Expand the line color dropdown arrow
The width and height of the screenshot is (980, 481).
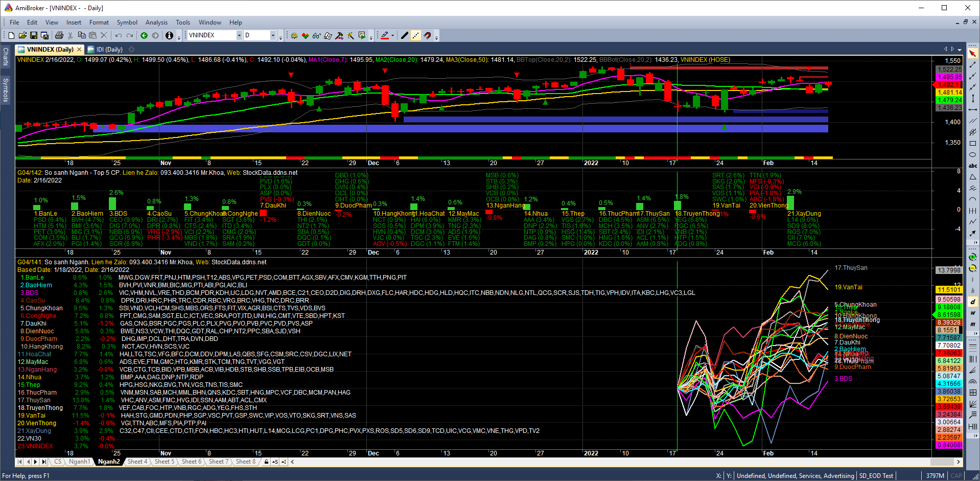tap(393, 35)
